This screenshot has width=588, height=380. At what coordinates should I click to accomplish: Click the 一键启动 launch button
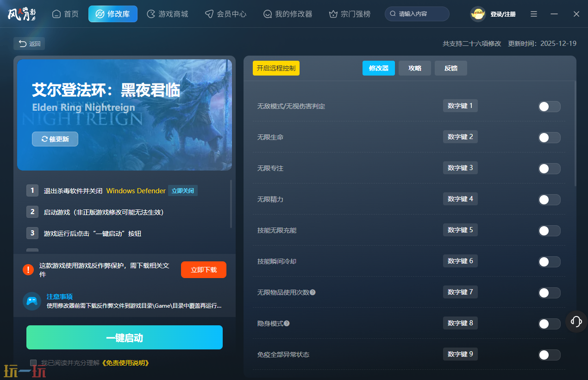click(125, 337)
